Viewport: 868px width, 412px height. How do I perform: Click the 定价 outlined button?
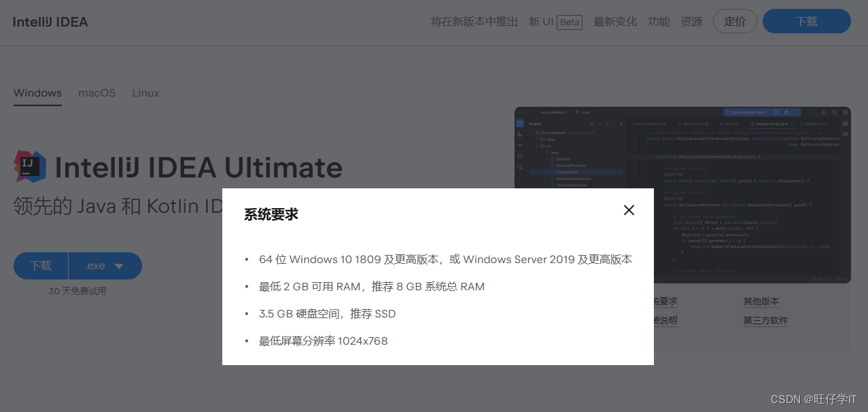(x=735, y=22)
